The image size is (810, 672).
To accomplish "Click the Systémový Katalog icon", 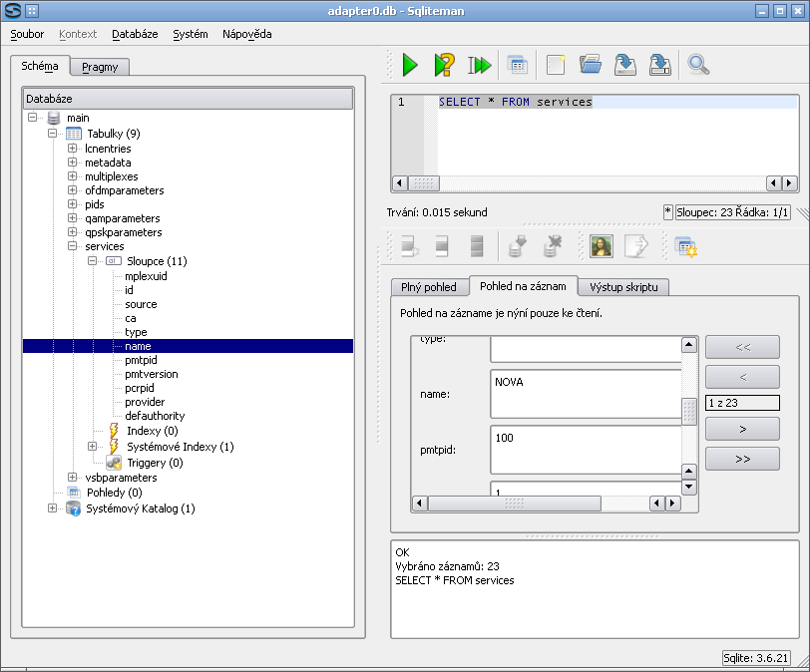I will (x=74, y=508).
